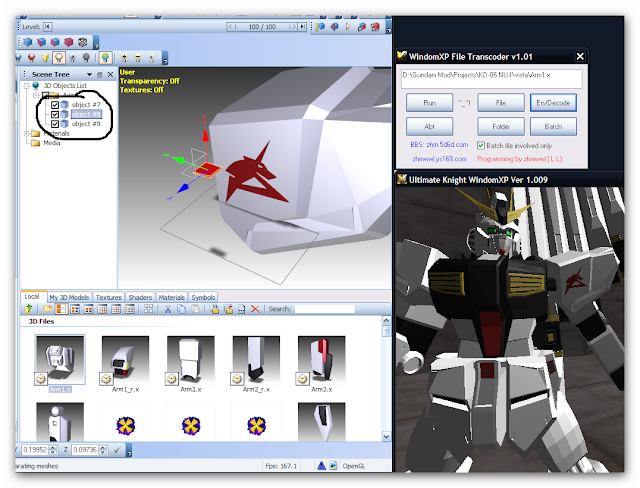Viewport: 640px width, 488px height.
Task: Toggle the highlighted white light bulb icon
Action: pos(59,58)
